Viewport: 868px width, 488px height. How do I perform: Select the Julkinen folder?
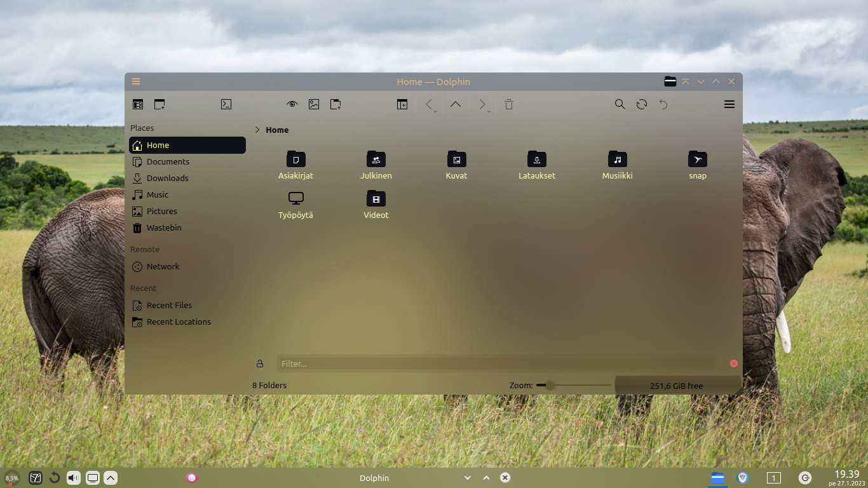tap(376, 166)
